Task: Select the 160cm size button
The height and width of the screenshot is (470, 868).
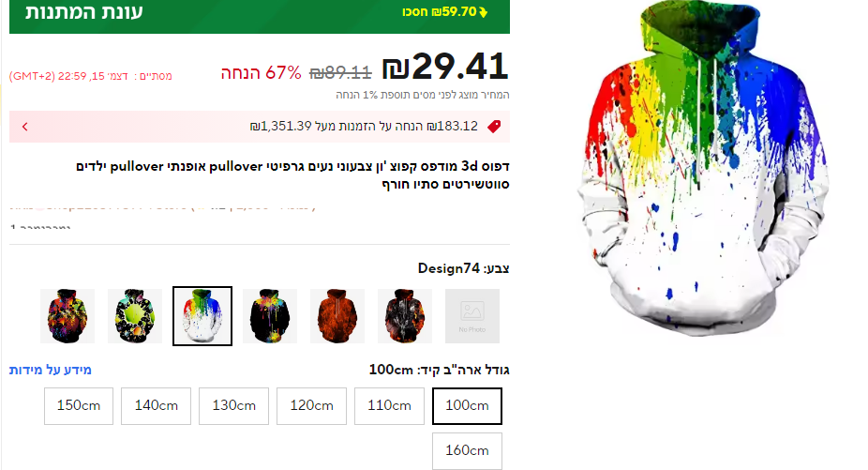Action: [467, 451]
